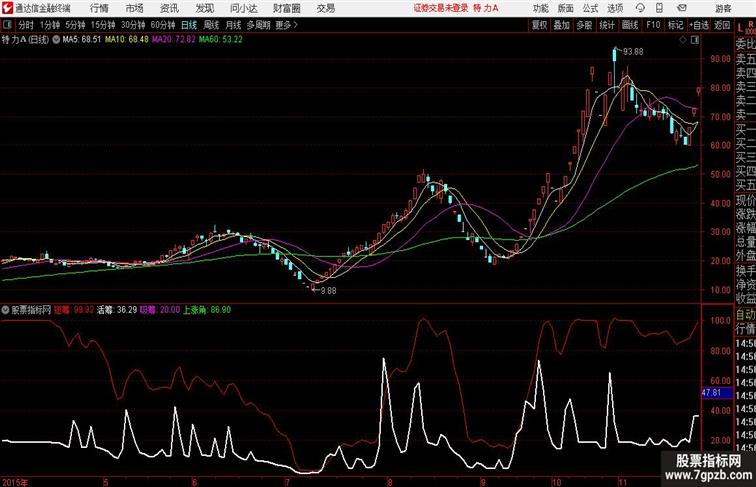Open the 行情 menu
This screenshot has height=487, width=756.
coord(99,8)
